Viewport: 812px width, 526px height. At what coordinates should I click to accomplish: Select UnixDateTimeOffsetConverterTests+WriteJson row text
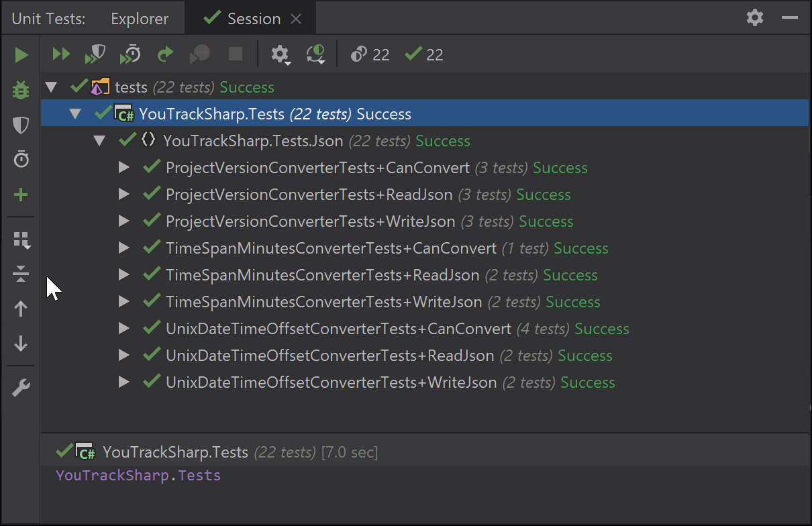click(331, 382)
